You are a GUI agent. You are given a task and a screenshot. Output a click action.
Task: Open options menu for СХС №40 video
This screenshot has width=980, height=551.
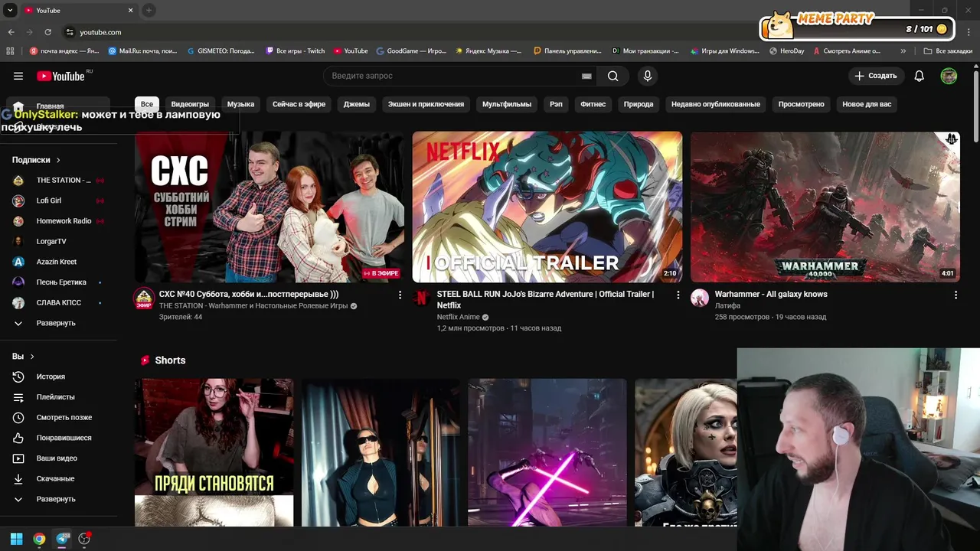point(400,295)
